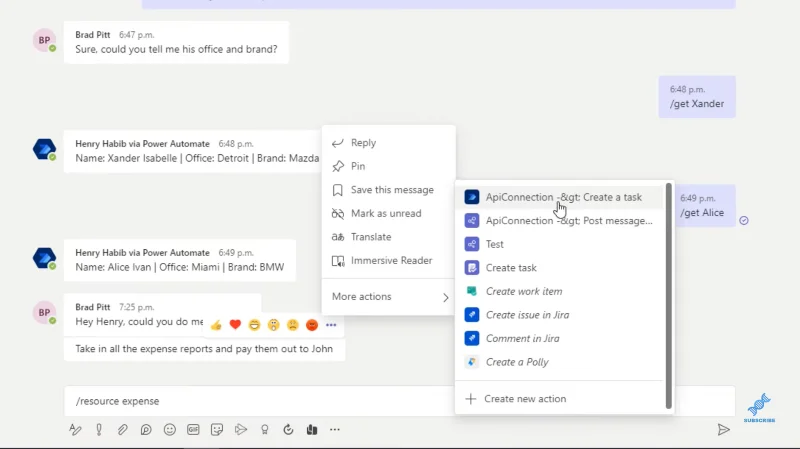Open the GIF picker
This screenshot has width=800, height=449.
(x=193, y=430)
